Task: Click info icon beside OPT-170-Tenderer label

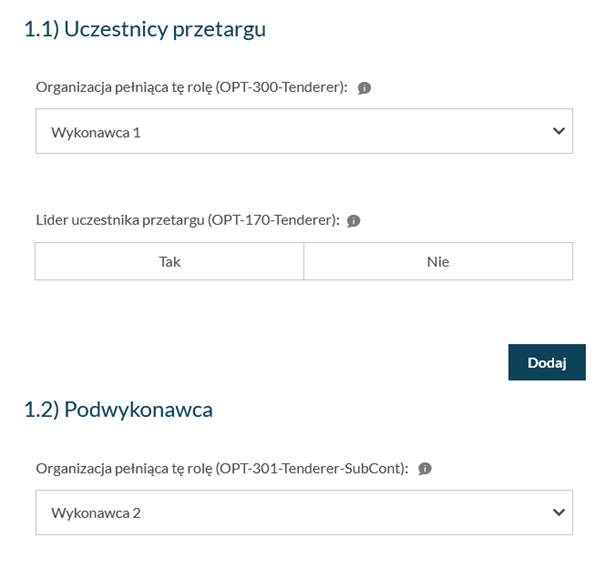Action: 354,221
